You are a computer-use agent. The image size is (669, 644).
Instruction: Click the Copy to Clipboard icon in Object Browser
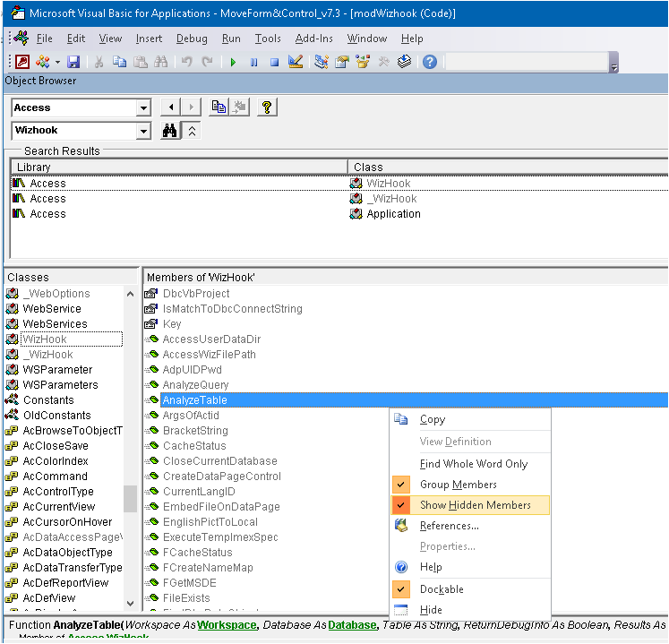pos(219,107)
